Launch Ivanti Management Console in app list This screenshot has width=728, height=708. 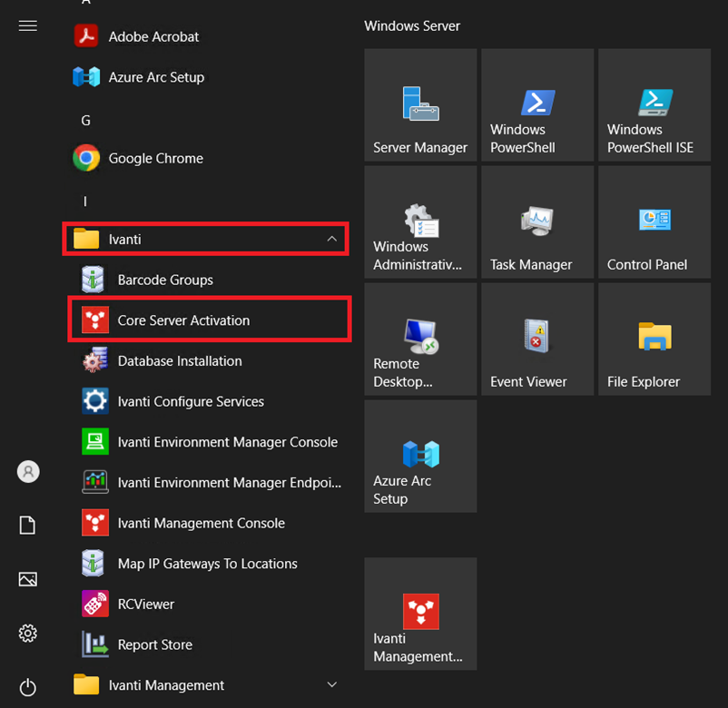pyautogui.click(x=201, y=523)
